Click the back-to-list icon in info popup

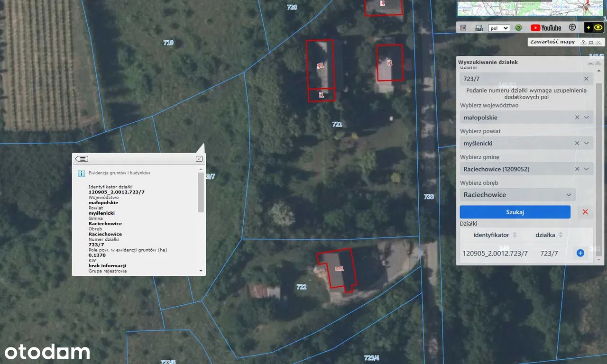[x=82, y=159]
